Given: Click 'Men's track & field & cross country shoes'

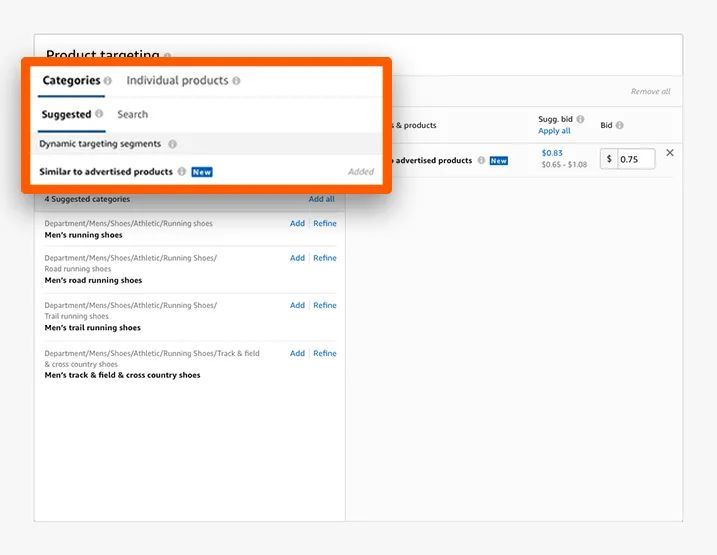Looking at the screenshot, I should click(x=122, y=375).
